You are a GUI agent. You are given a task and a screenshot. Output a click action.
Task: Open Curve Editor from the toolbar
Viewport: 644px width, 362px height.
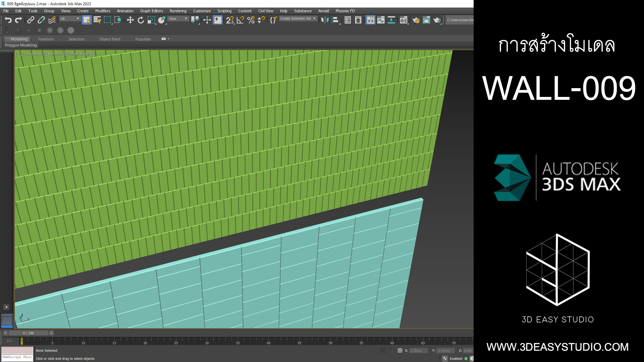(x=381, y=20)
